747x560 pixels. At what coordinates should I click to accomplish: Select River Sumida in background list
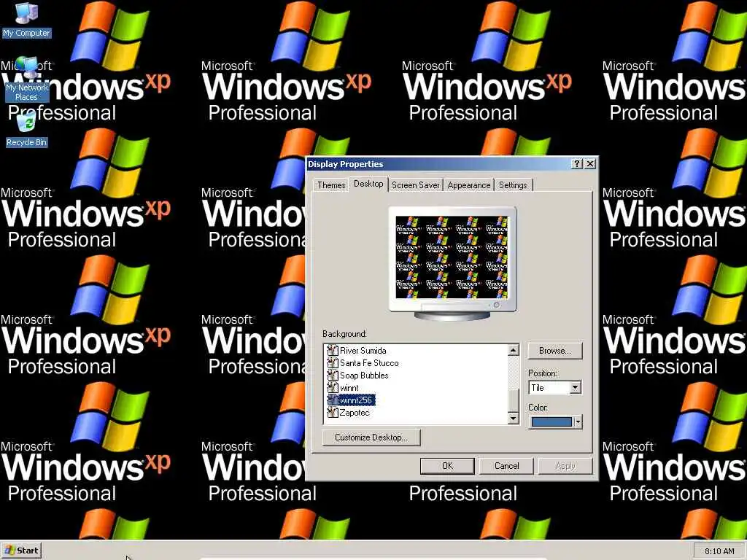tap(363, 351)
